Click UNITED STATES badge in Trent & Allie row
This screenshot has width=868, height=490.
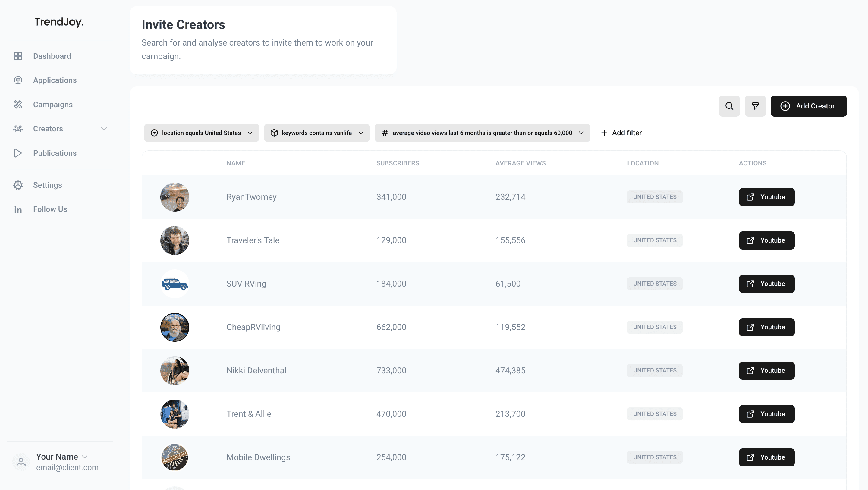pyautogui.click(x=654, y=414)
